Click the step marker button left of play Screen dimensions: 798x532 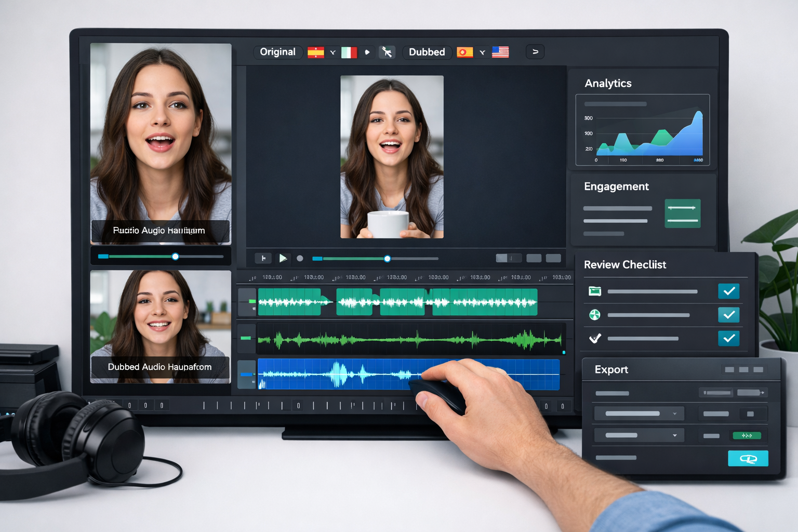tap(263, 258)
